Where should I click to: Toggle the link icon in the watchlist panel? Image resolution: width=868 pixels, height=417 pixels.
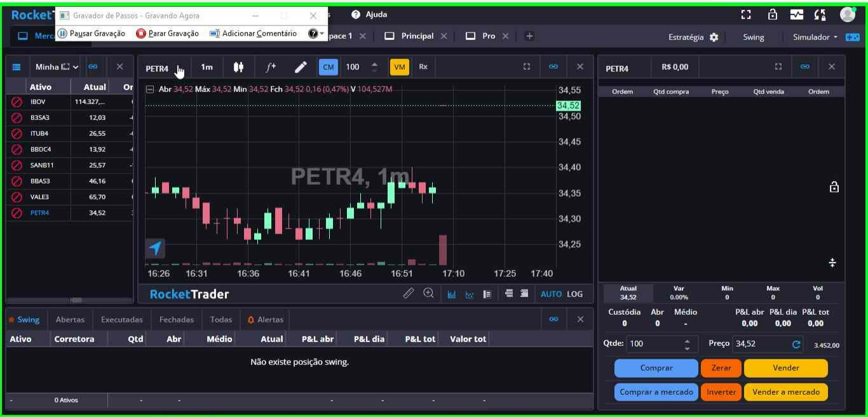coord(93,67)
